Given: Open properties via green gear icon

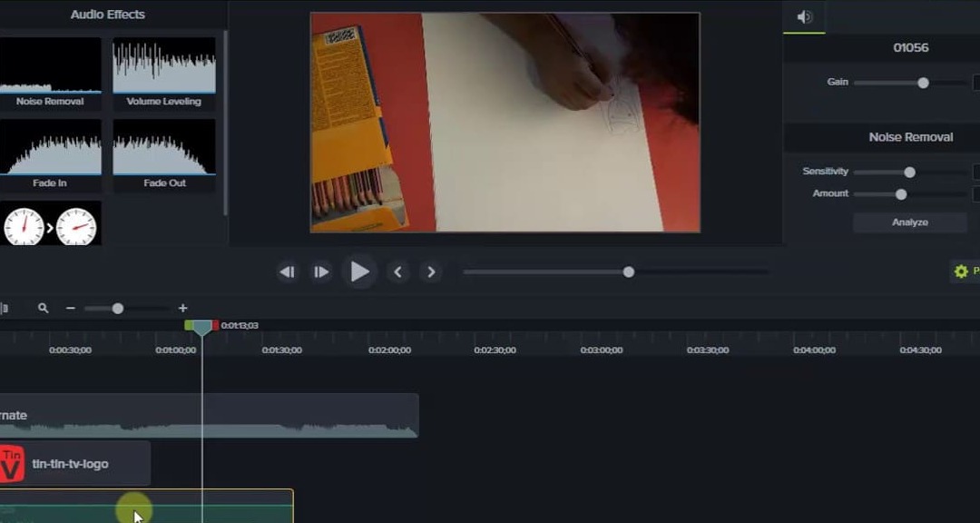Looking at the screenshot, I should pos(961,271).
